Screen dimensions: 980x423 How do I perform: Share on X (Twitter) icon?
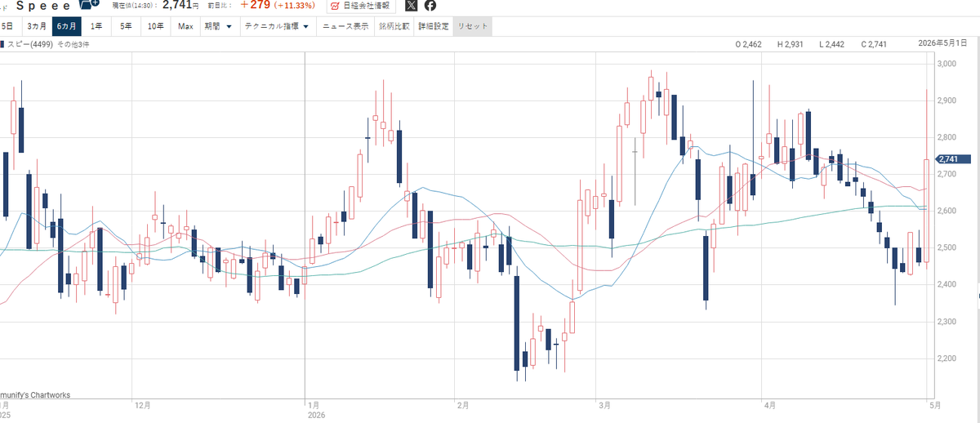(411, 6)
